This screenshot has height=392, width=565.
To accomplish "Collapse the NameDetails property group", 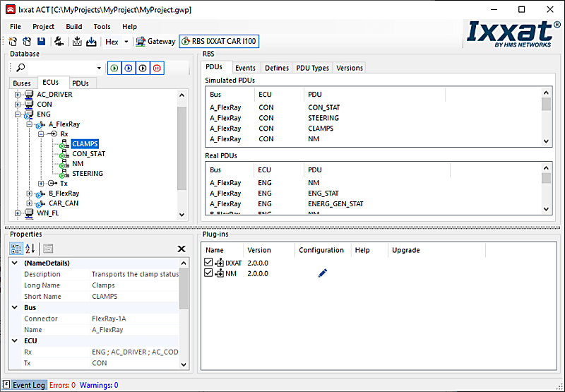I will [15, 263].
